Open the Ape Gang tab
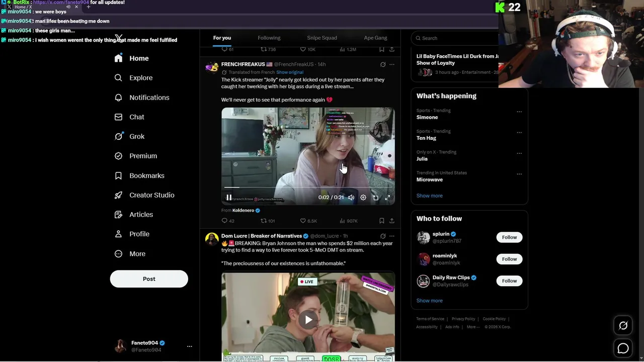 (x=375, y=38)
